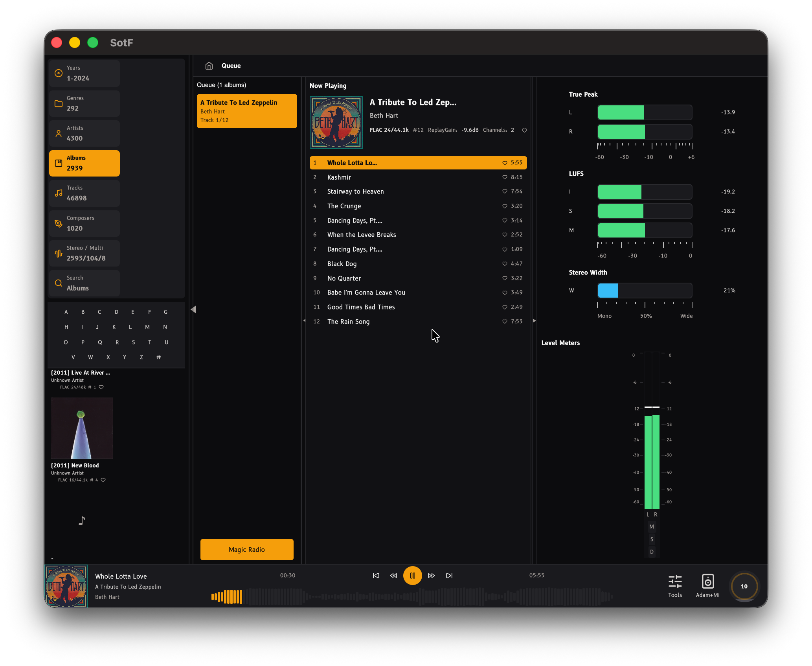
Task: Select Albums category in sidebar
Action: pyautogui.click(x=85, y=163)
